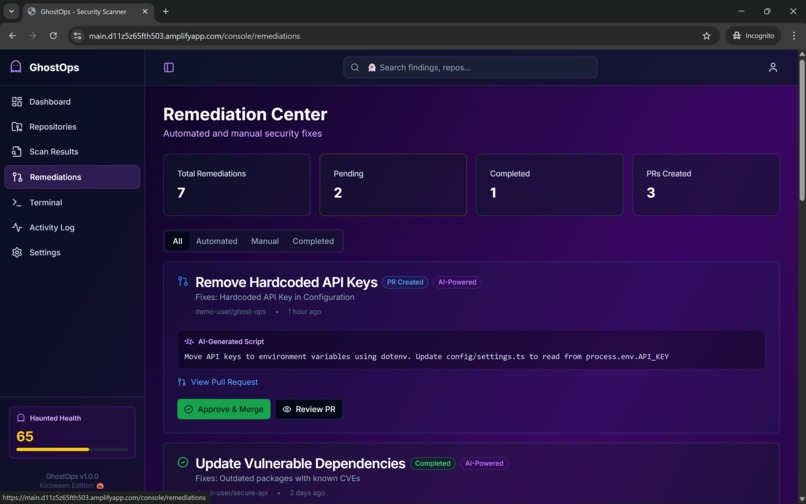Open Settings from sidebar
Viewport: 806px width, 504px height.
pyautogui.click(x=72, y=253)
